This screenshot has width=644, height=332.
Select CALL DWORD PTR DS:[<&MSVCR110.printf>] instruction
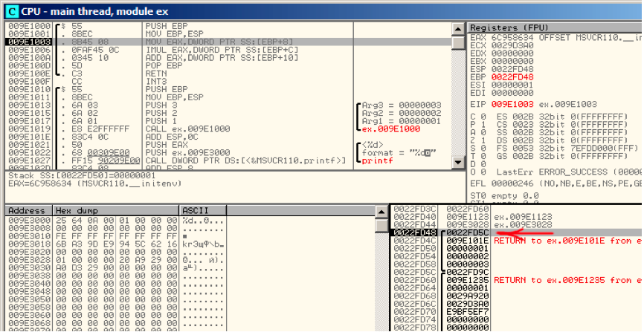(246, 160)
